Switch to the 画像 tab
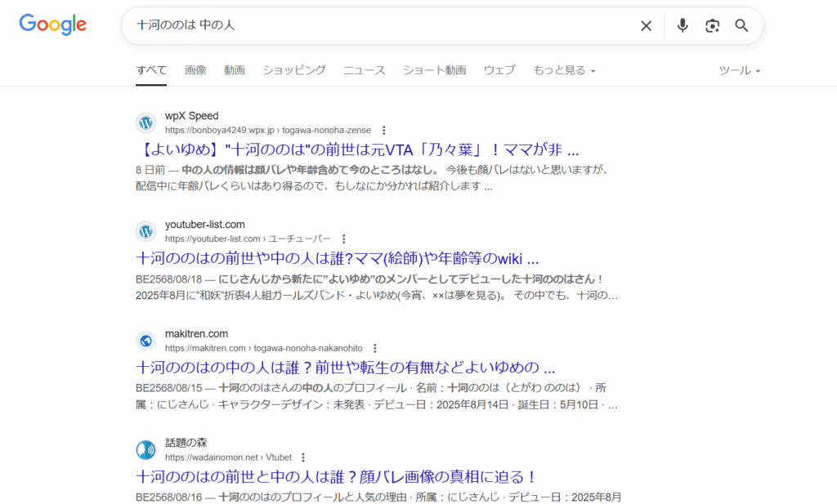 (x=195, y=70)
